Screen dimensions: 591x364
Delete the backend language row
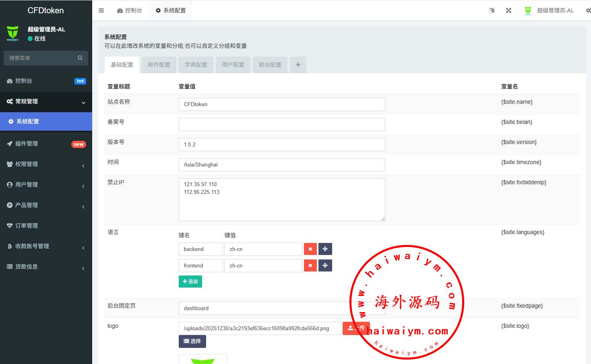tap(310, 249)
